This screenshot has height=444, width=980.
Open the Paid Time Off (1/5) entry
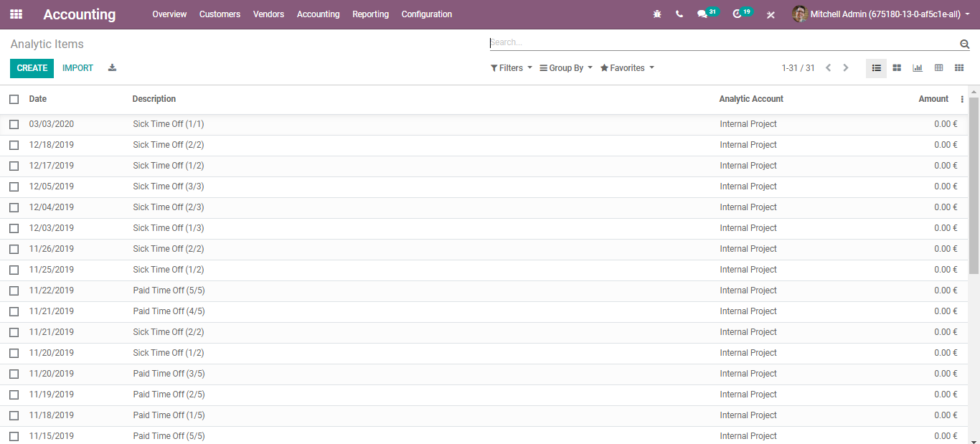point(169,415)
